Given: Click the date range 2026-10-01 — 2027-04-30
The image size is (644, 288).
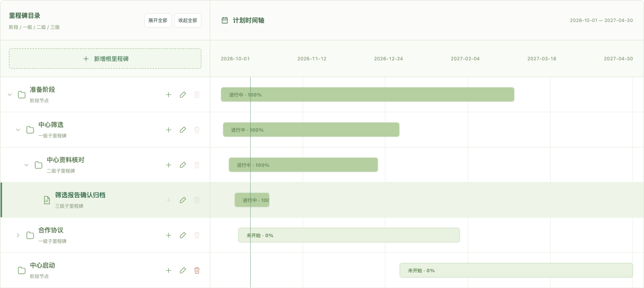Looking at the screenshot, I should (x=602, y=20).
